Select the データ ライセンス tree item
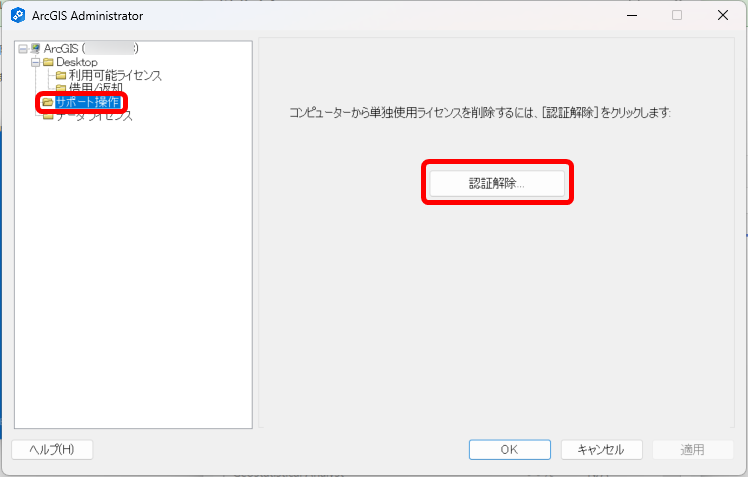The height and width of the screenshot is (477, 748). 94,116
